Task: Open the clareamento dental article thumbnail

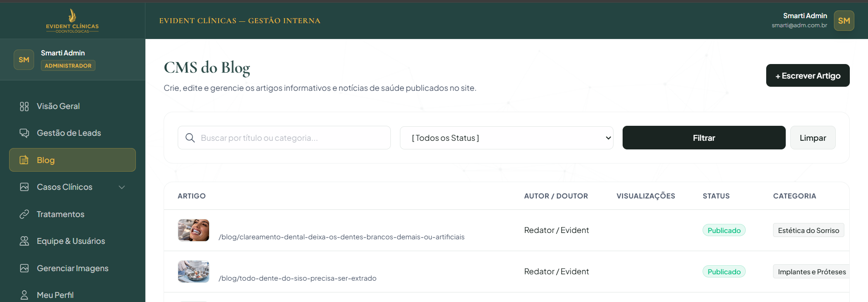Action: tap(194, 230)
